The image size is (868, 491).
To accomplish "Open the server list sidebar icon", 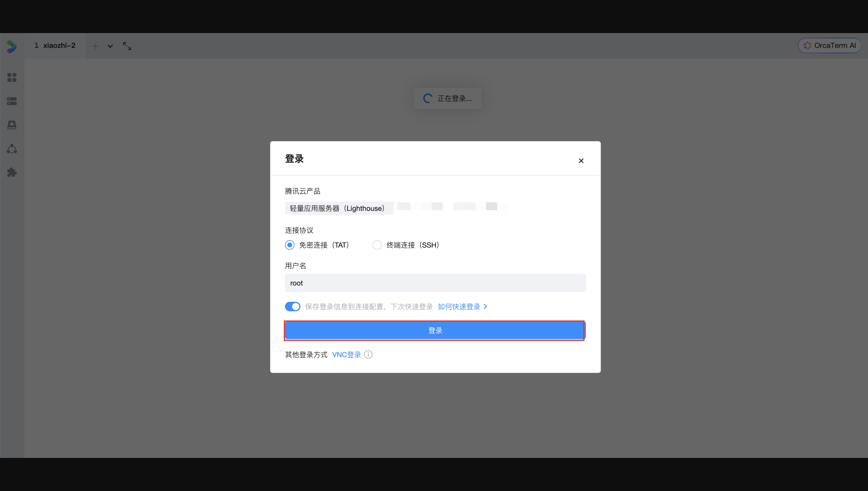I will 12,101.
